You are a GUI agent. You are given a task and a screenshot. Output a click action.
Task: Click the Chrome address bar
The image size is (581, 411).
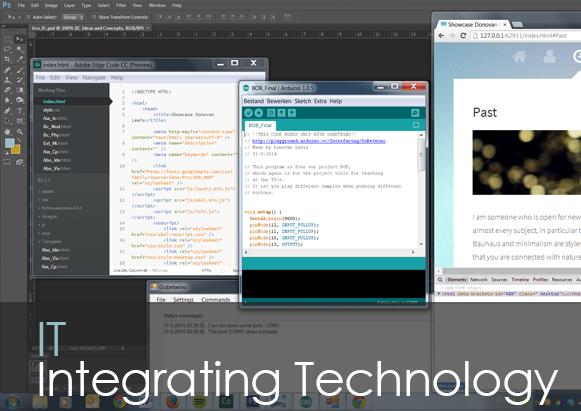point(525,36)
